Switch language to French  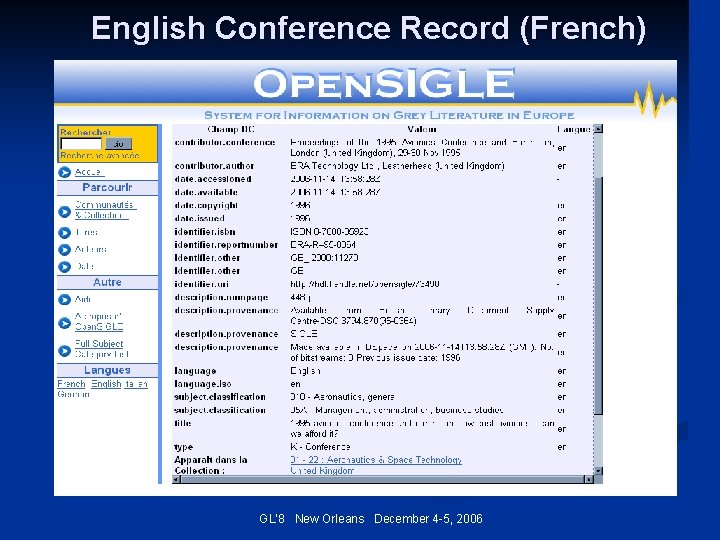pos(71,384)
